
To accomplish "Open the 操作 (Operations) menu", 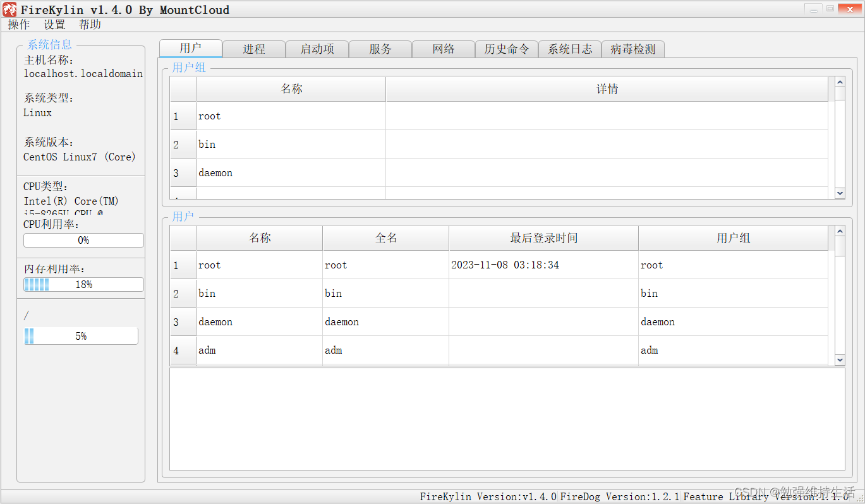I will click(18, 24).
